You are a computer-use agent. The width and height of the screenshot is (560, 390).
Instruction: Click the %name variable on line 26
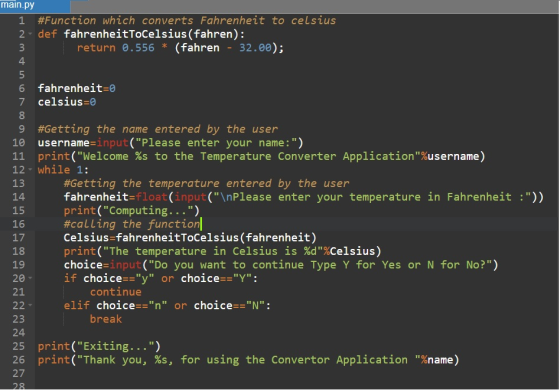click(437, 360)
